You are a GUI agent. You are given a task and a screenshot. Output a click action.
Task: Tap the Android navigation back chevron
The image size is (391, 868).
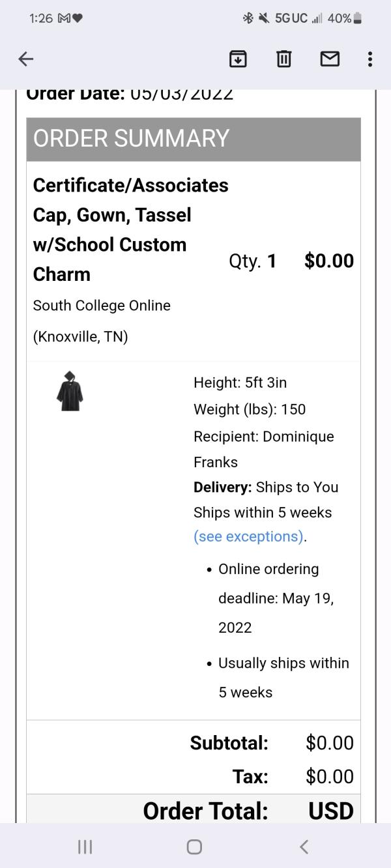304,846
